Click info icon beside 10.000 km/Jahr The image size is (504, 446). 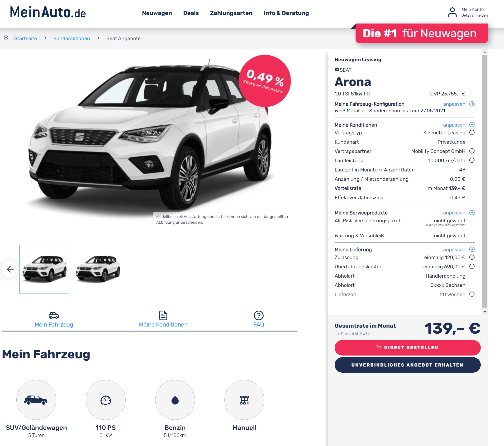(472, 161)
